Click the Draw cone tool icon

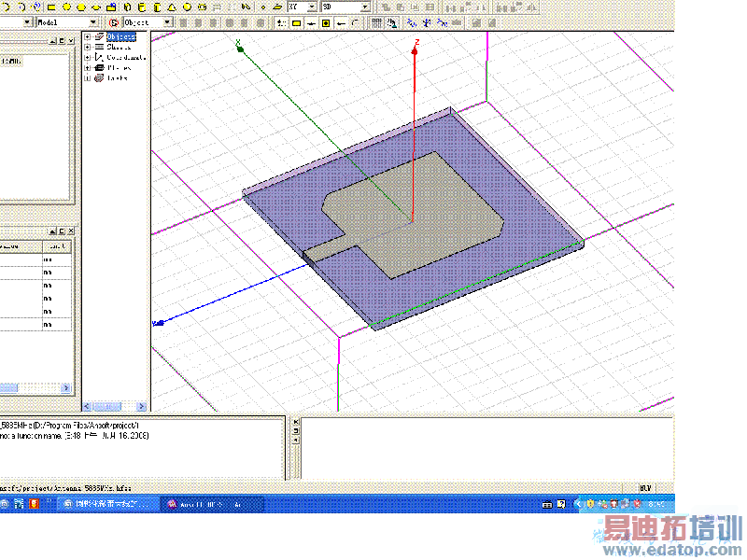pos(171,7)
